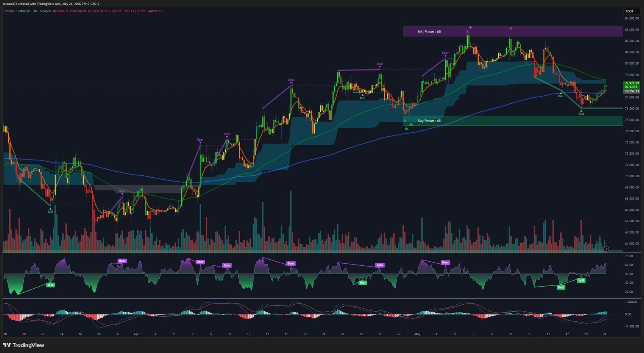Select the Buy Power: 65 label
This screenshot has height=353, width=644.
429,121
